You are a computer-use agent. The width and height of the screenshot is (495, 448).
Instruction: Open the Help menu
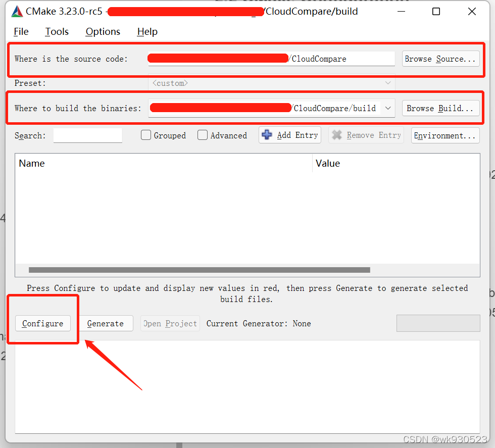tap(147, 32)
